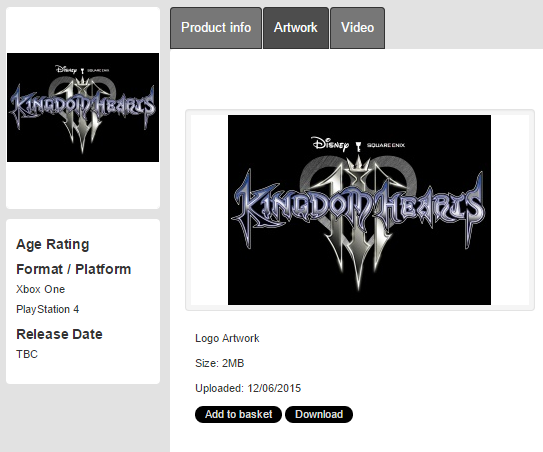The image size is (543, 452).
Task: Open the sidebar Kingdom Hearts thumbnail
Action: [83, 107]
